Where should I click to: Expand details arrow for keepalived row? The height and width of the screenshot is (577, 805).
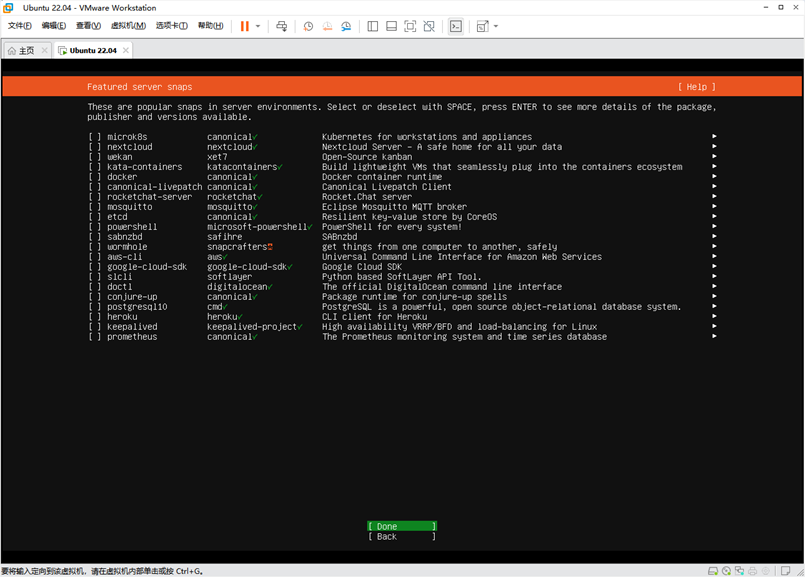[x=714, y=326]
